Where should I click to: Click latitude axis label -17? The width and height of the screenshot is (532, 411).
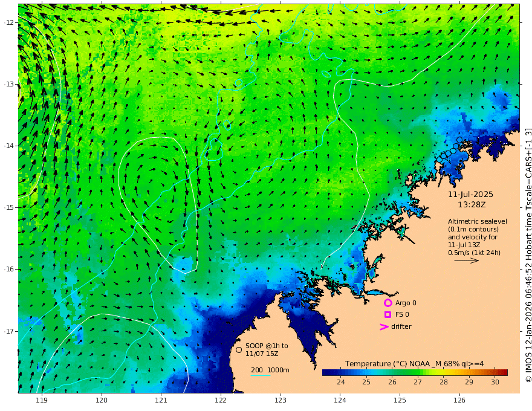9,331
